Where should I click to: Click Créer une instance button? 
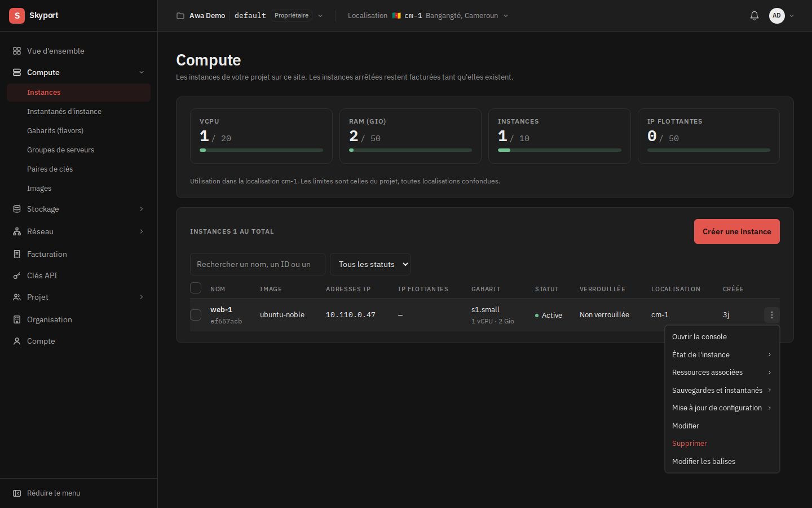(737, 231)
